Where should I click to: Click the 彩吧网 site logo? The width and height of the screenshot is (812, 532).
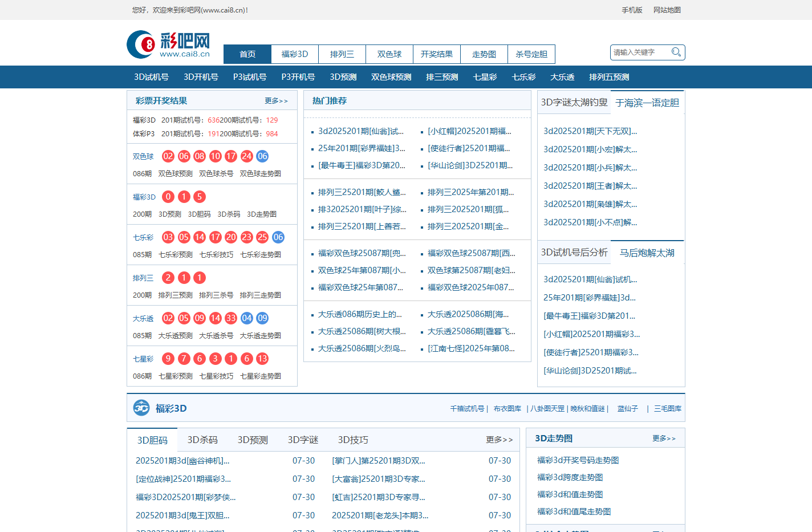168,44
